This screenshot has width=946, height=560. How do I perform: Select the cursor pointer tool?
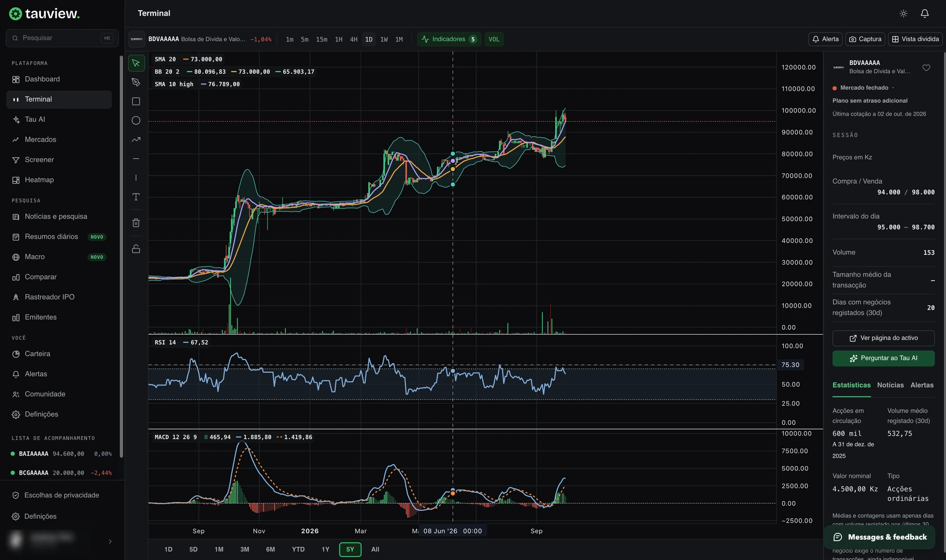[x=136, y=63]
